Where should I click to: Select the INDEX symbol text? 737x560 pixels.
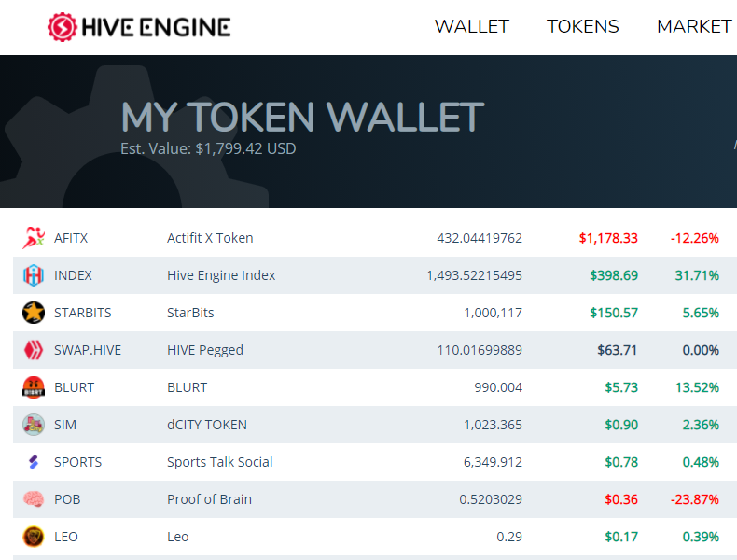(73, 275)
